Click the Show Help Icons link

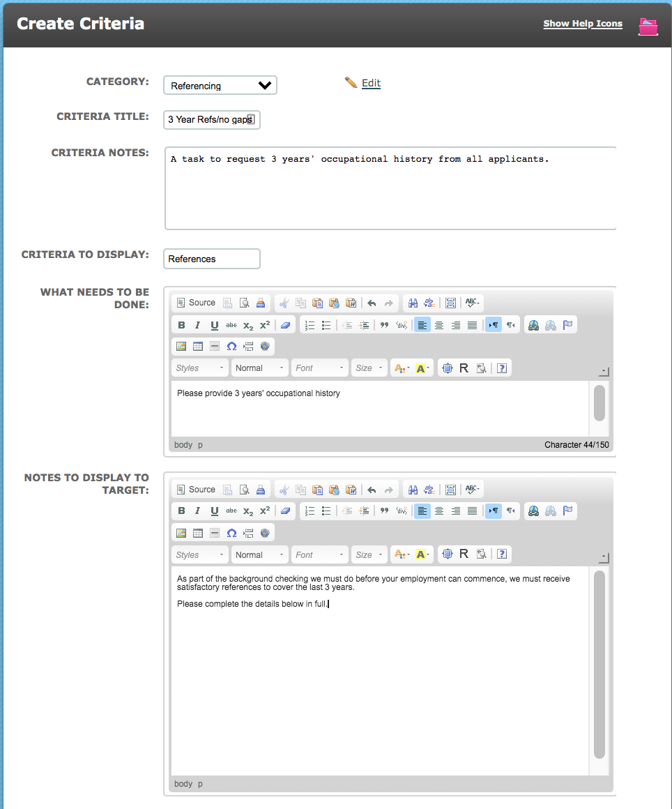click(583, 24)
